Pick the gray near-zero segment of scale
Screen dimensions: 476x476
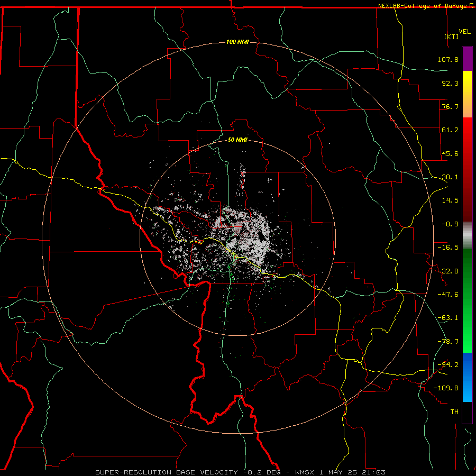pos(467,235)
